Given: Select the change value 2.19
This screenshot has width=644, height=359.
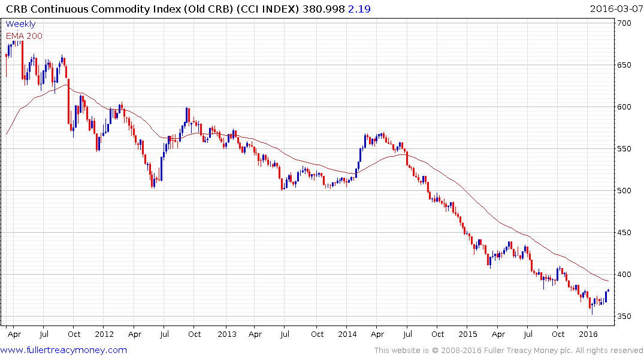Looking at the screenshot, I should [x=359, y=9].
